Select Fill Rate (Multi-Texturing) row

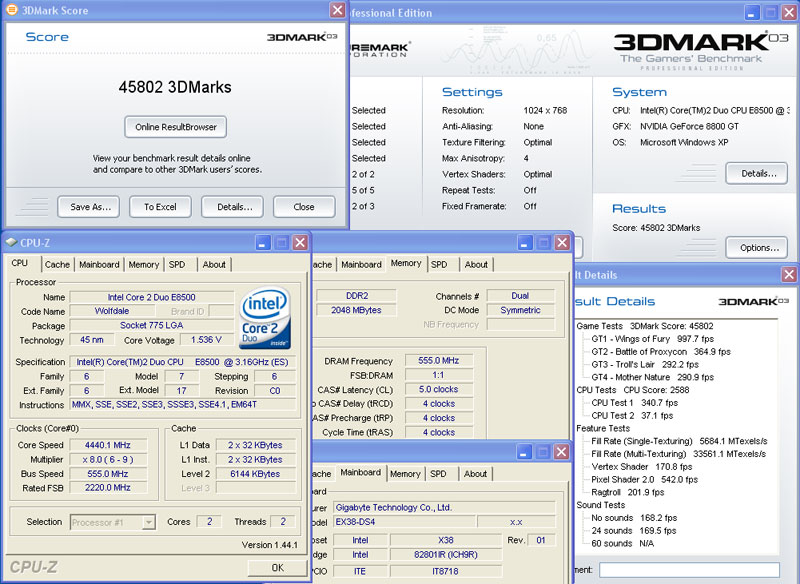tap(679, 454)
